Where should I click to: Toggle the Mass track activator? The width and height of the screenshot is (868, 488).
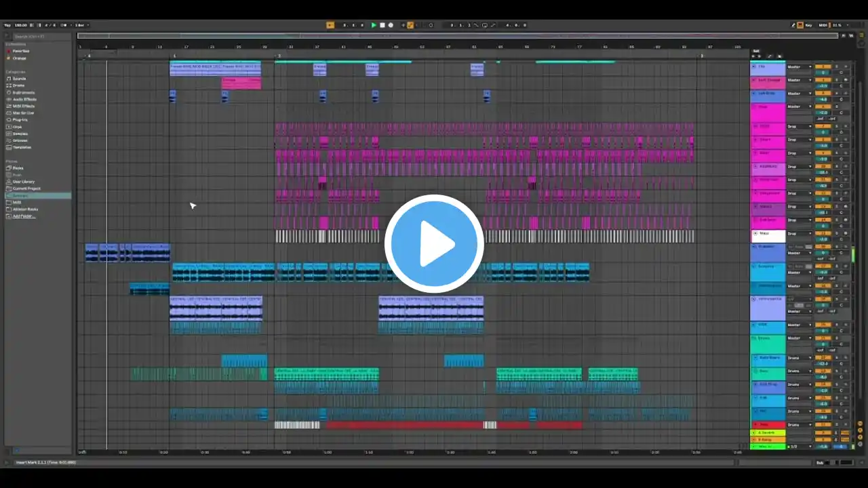pyautogui.click(x=822, y=234)
